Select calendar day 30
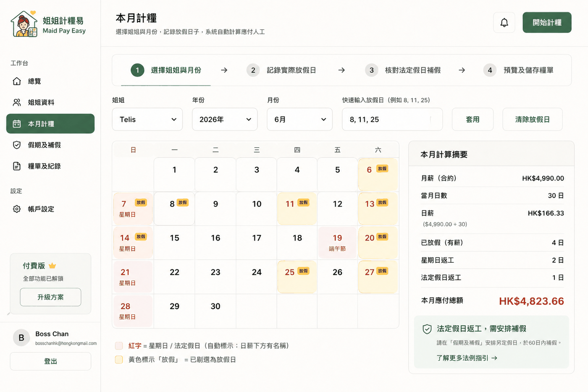 pyautogui.click(x=215, y=311)
